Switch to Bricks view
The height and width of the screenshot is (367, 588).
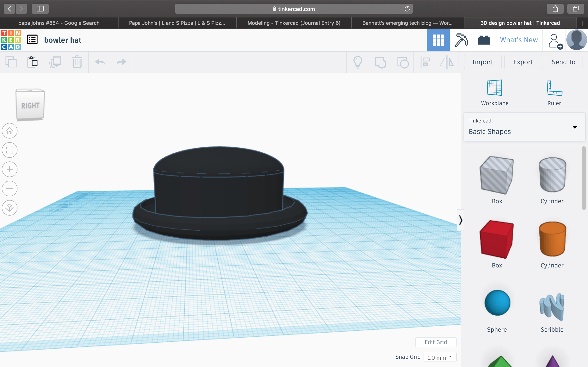484,40
